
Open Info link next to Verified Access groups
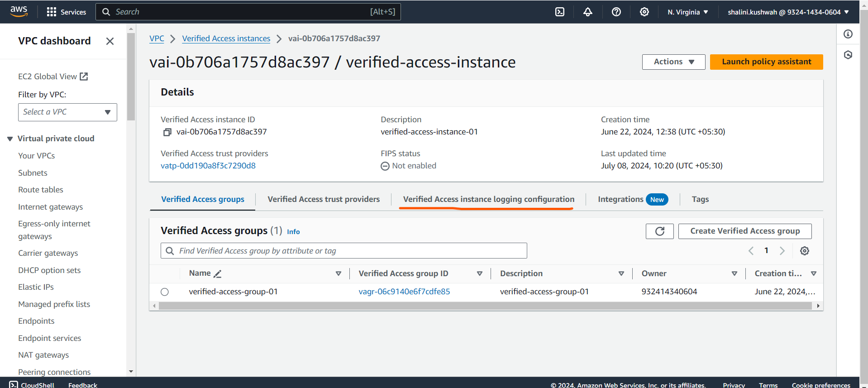click(293, 232)
